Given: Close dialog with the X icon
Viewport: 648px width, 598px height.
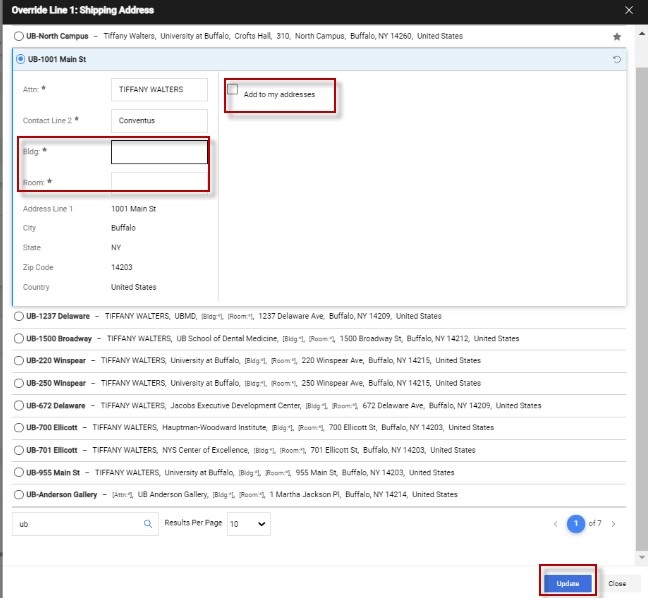Looking at the screenshot, I should point(628,9).
